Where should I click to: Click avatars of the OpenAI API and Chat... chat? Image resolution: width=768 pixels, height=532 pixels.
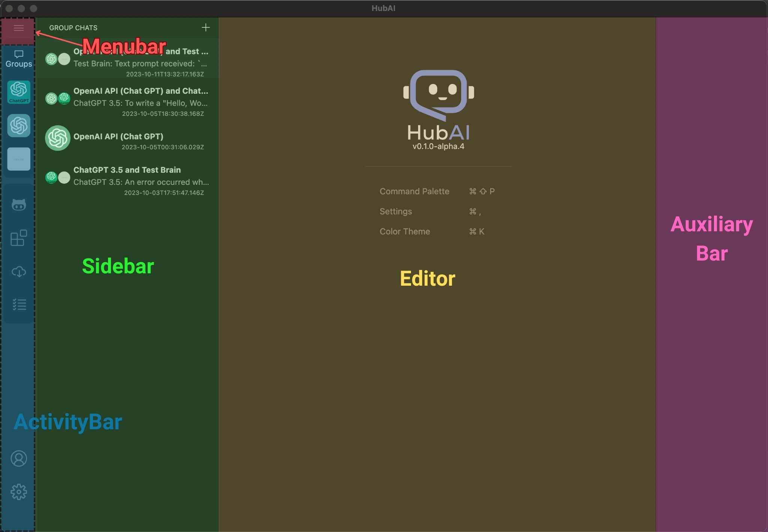pos(57,99)
